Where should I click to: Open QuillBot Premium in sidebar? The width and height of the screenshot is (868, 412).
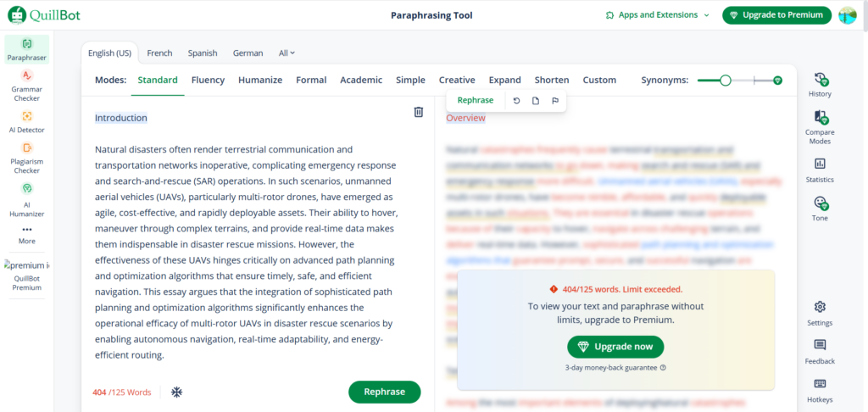pyautogui.click(x=27, y=276)
